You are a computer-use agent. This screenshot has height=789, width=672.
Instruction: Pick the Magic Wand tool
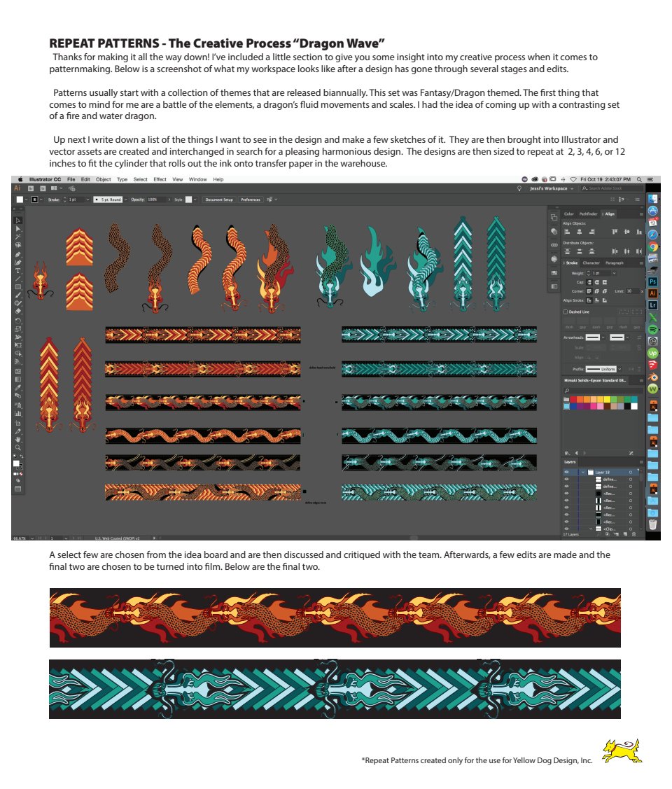pyautogui.click(x=18, y=237)
